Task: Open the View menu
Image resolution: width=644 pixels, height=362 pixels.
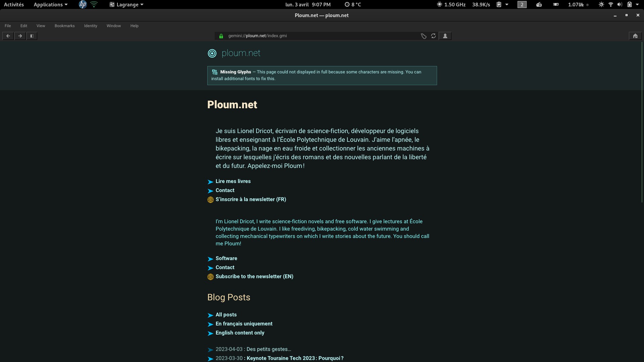Action: coord(41,26)
